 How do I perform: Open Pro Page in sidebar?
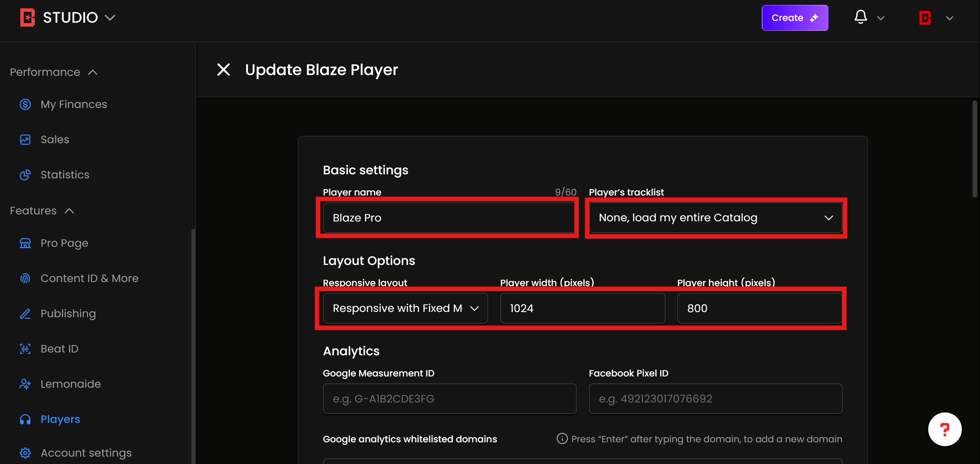[x=64, y=243]
